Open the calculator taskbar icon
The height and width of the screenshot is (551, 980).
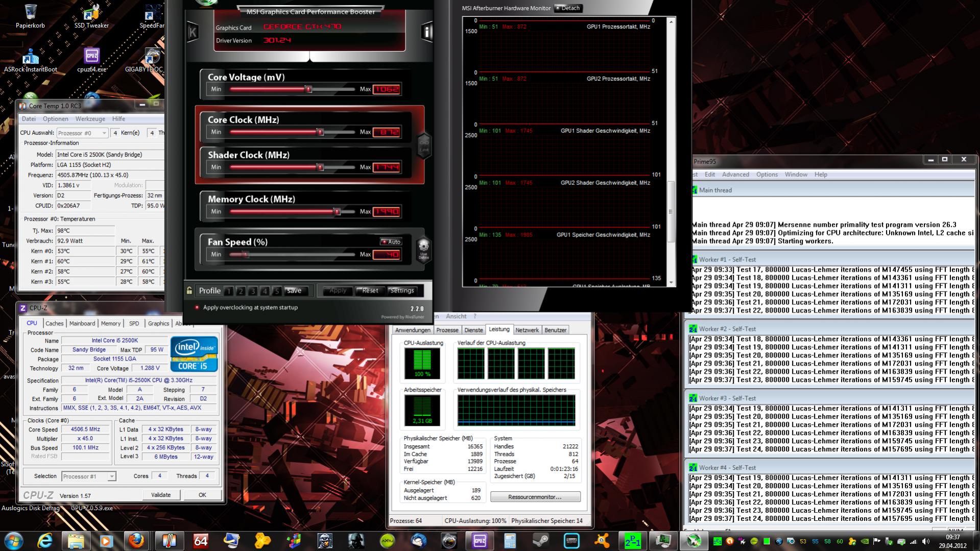click(510, 541)
